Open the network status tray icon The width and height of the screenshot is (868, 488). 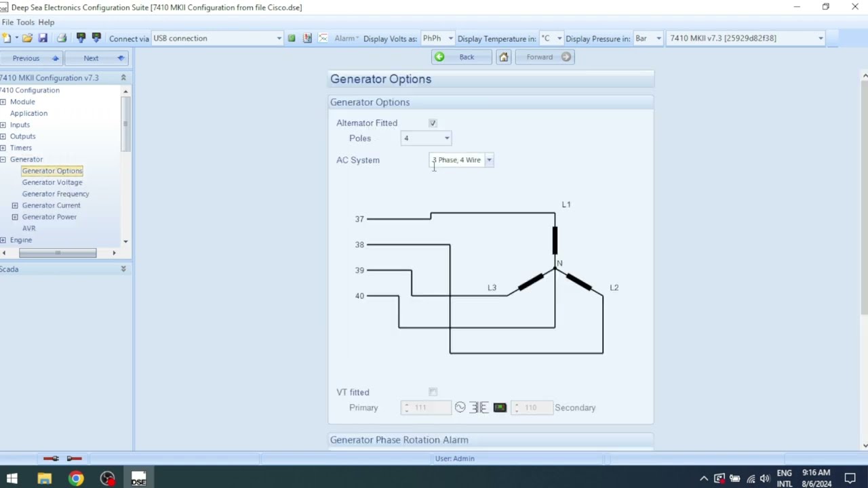coord(750,479)
